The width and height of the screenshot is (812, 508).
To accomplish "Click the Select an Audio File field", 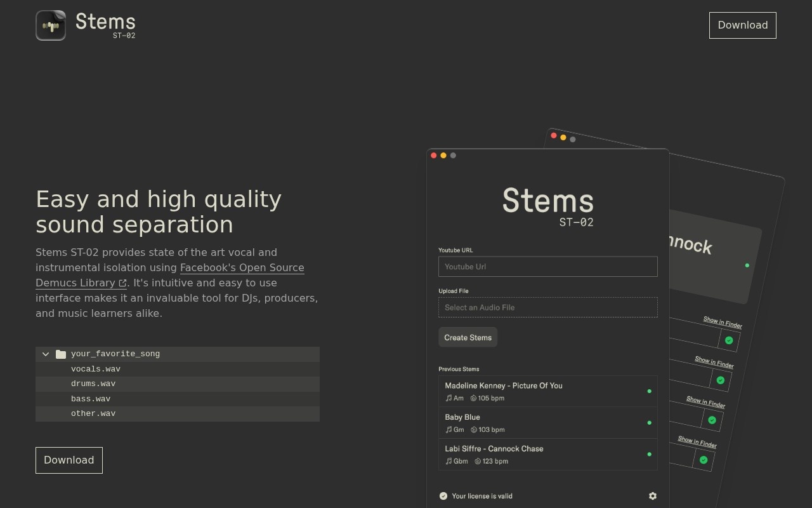I will [548, 307].
